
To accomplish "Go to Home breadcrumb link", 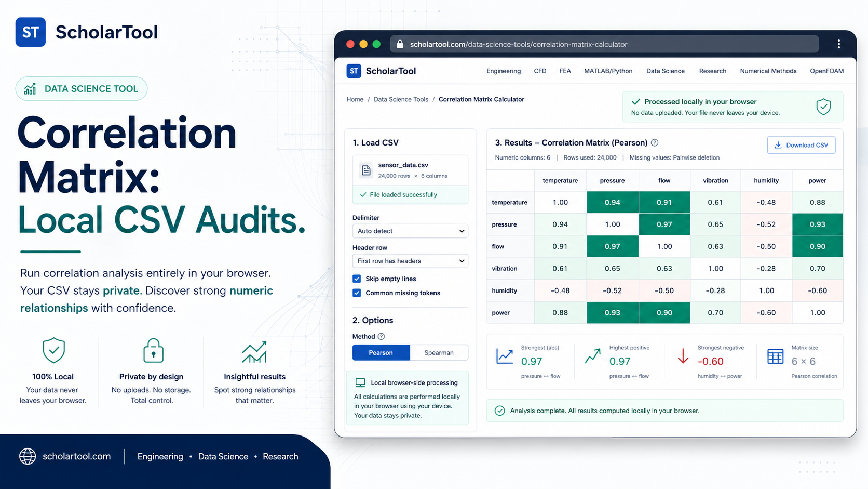I will [x=355, y=99].
